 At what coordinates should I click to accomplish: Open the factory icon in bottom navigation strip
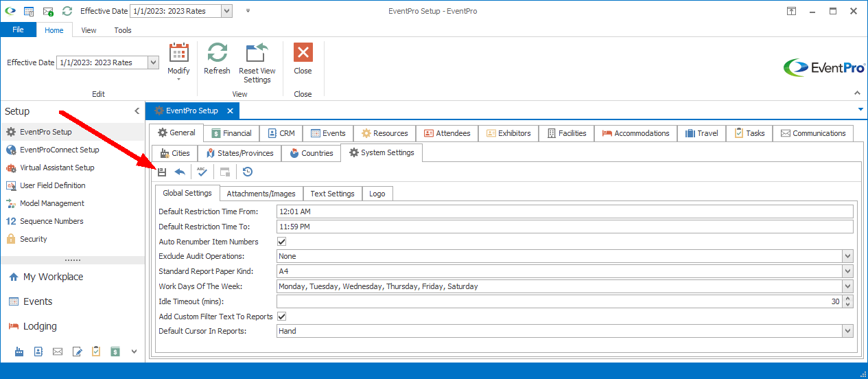19,352
